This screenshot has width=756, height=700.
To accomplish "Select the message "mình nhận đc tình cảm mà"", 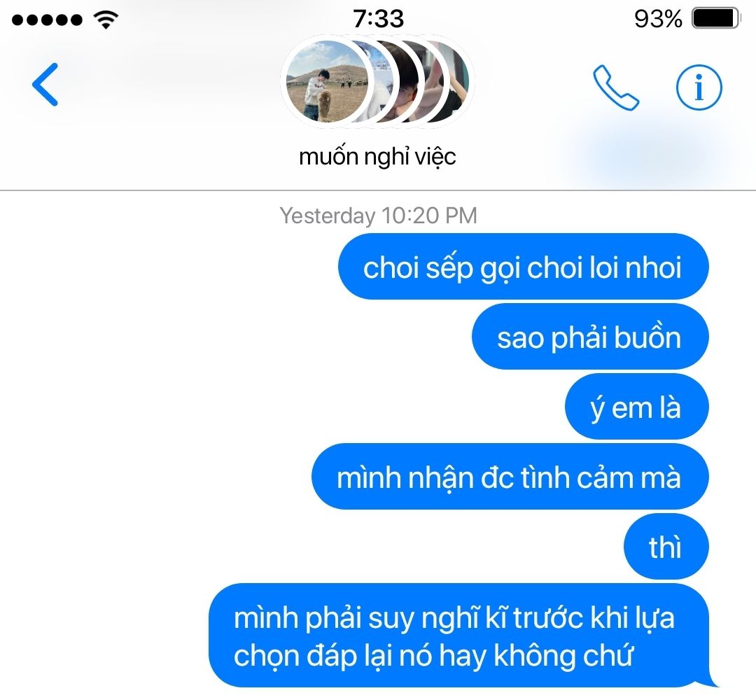I will (510, 476).
